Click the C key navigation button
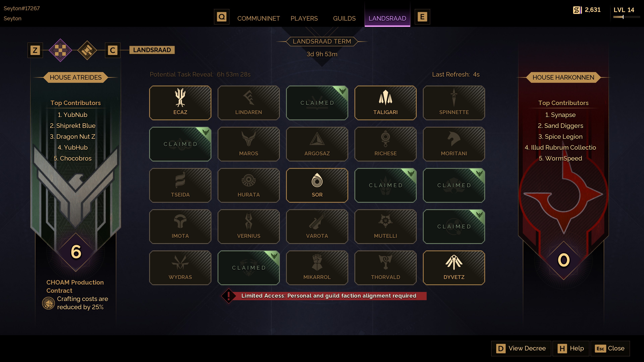Screen dimensions: 644x362 pos(113,50)
